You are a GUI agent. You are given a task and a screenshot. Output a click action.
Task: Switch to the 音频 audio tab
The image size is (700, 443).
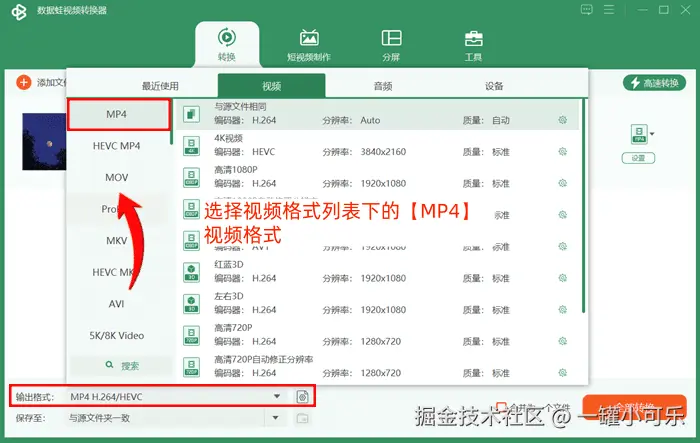pos(383,86)
